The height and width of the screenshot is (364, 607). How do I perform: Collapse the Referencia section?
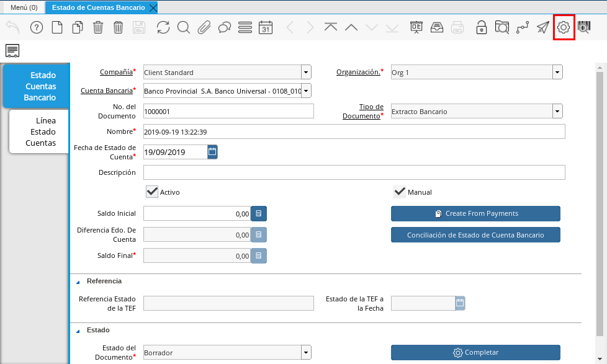click(78, 282)
